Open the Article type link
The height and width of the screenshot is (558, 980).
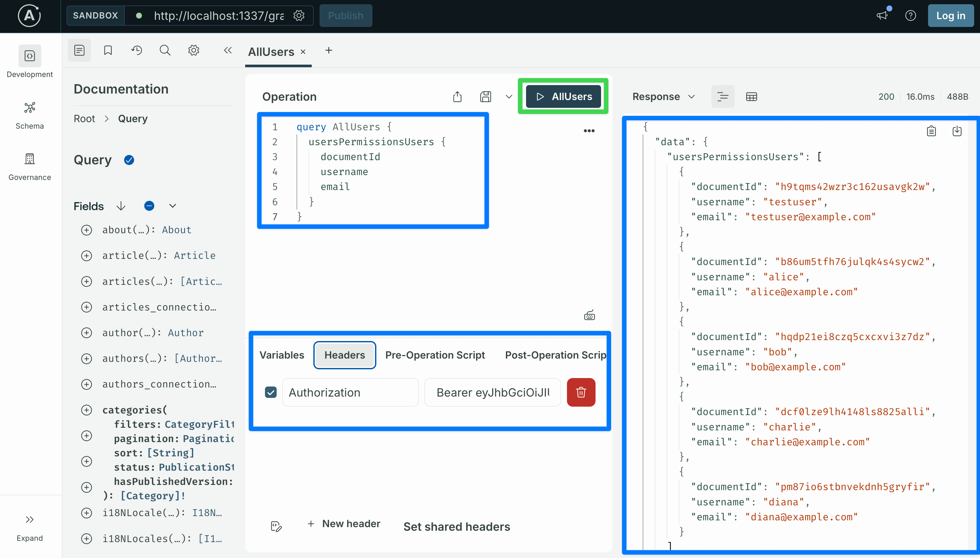click(195, 256)
